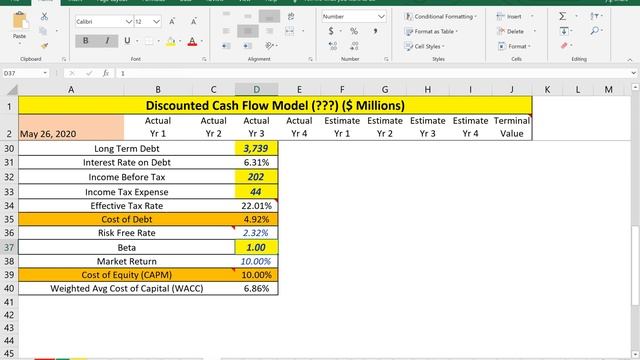Open the Calibri font name dropdown

(128, 22)
